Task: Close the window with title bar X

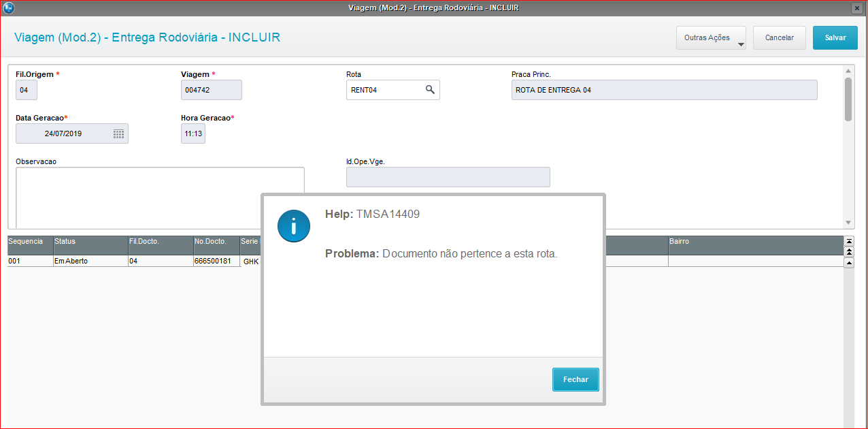Action: point(857,7)
